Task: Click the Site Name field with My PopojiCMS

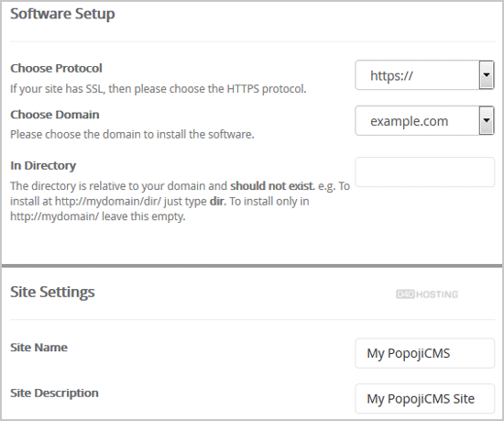Action: pos(424,353)
